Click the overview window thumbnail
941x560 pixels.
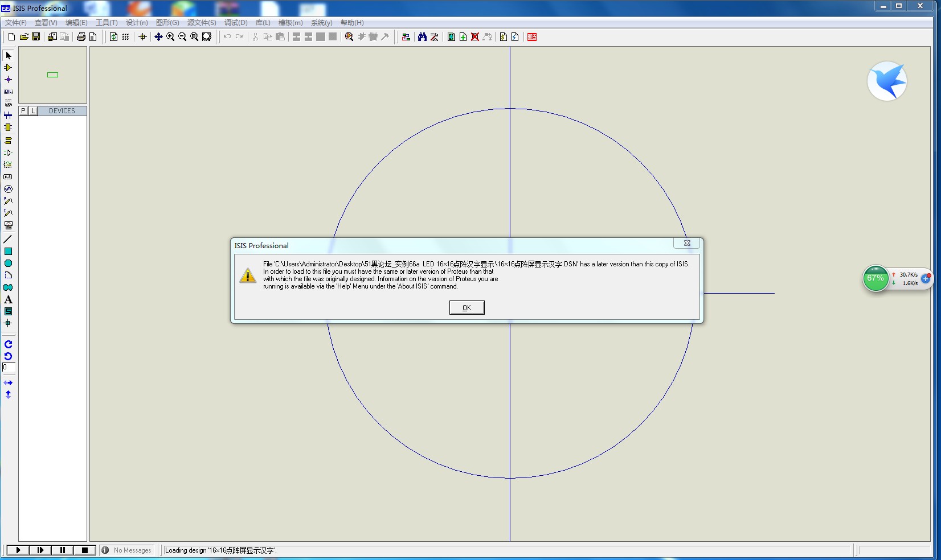click(x=52, y=75)
